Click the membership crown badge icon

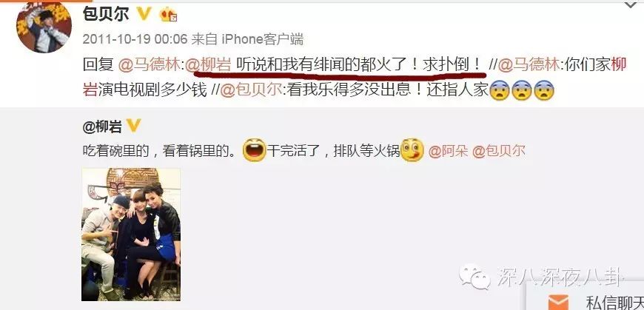point(168,16)
